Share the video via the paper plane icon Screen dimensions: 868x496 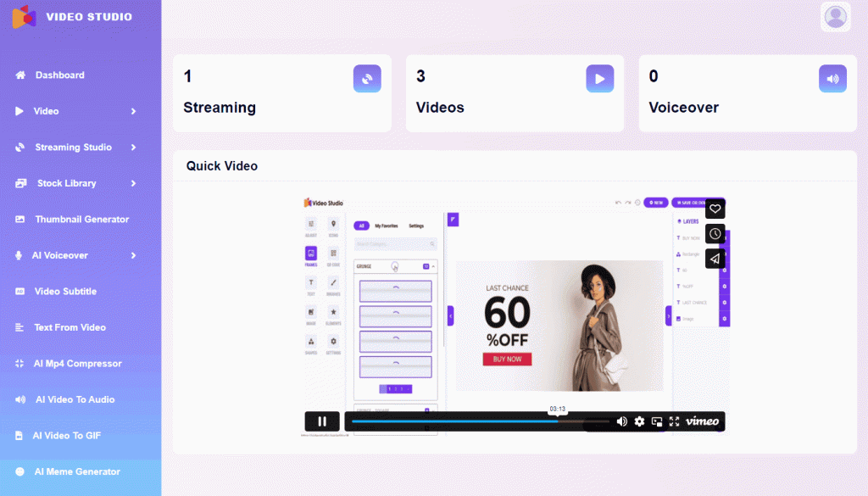coord(715,259)
